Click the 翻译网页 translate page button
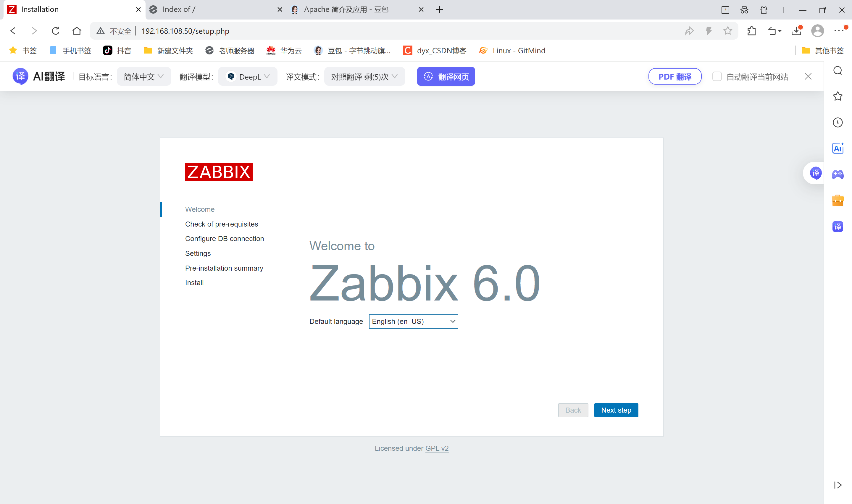Image resolution: width=852 pixels, height=504 pixels. [x=446, y=77]
